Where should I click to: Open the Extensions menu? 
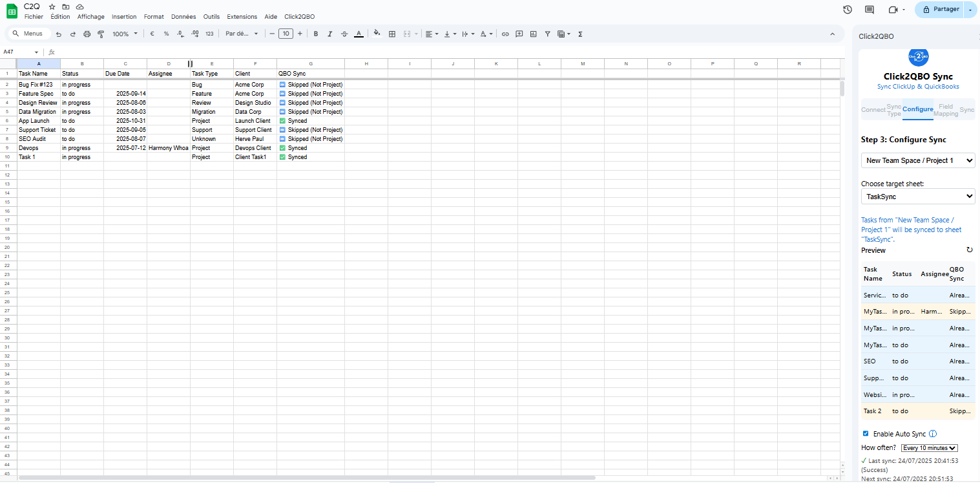(x=242, y=17)
